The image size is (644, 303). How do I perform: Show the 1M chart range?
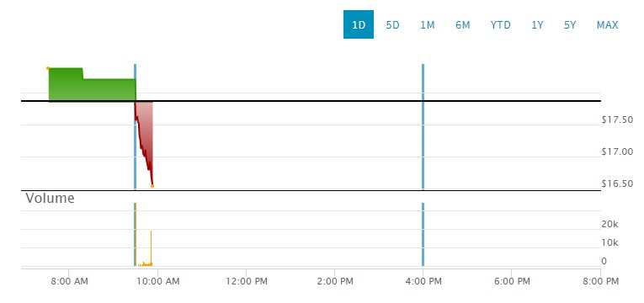[x=427, y=25]
